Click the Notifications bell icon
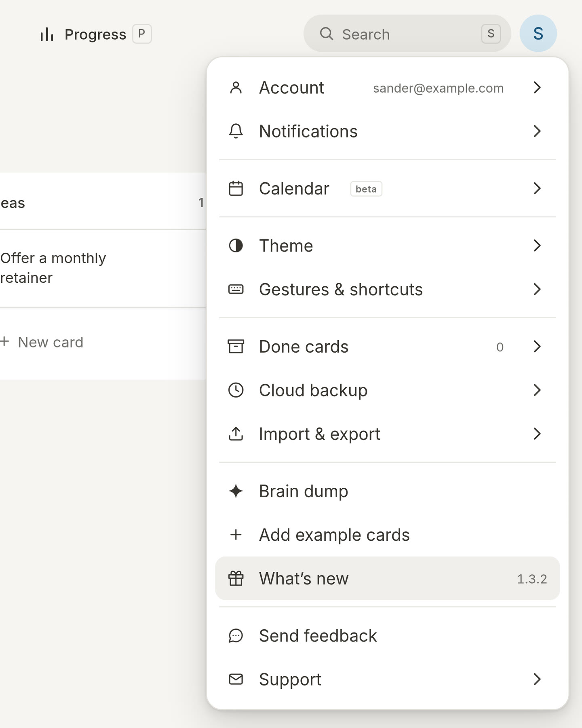 (x=236, y=131)
